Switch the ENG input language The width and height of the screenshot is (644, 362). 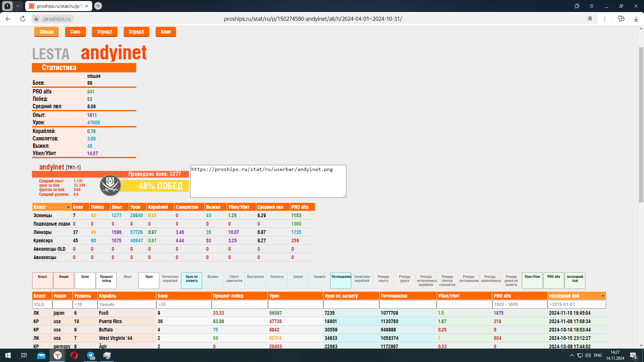(x=598, y=355)
